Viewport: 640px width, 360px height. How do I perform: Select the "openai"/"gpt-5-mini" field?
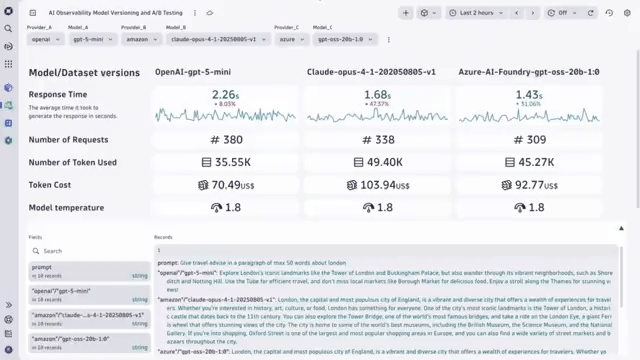pyautogui.click(x=90, y=295)
